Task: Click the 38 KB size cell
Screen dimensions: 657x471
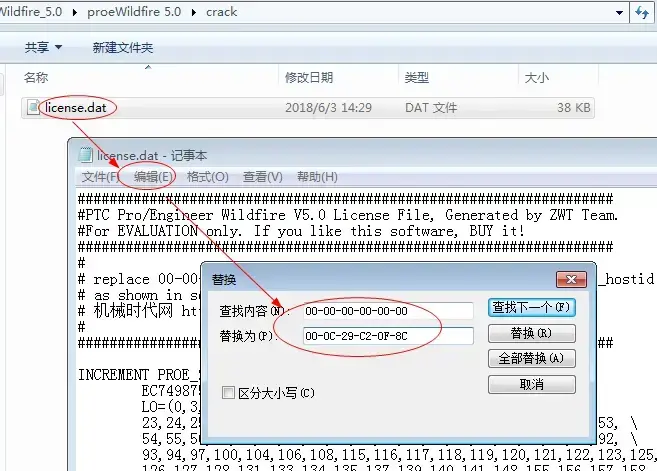Action: click(x=574, y=108)
